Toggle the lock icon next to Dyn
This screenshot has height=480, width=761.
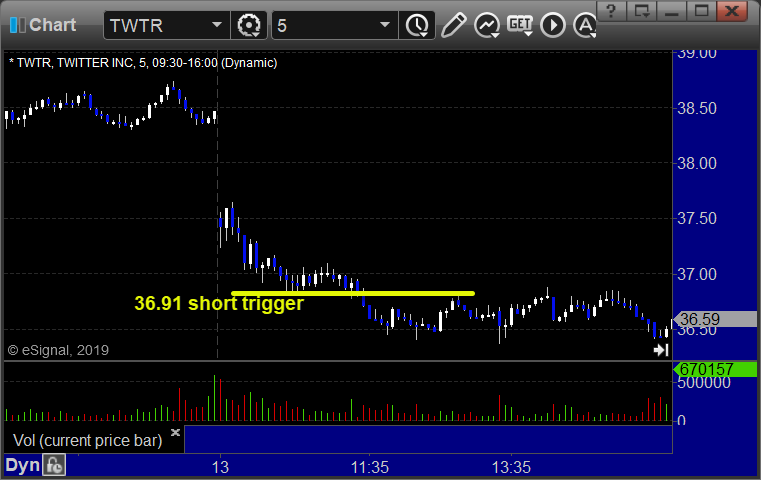[x=54, y=465]
